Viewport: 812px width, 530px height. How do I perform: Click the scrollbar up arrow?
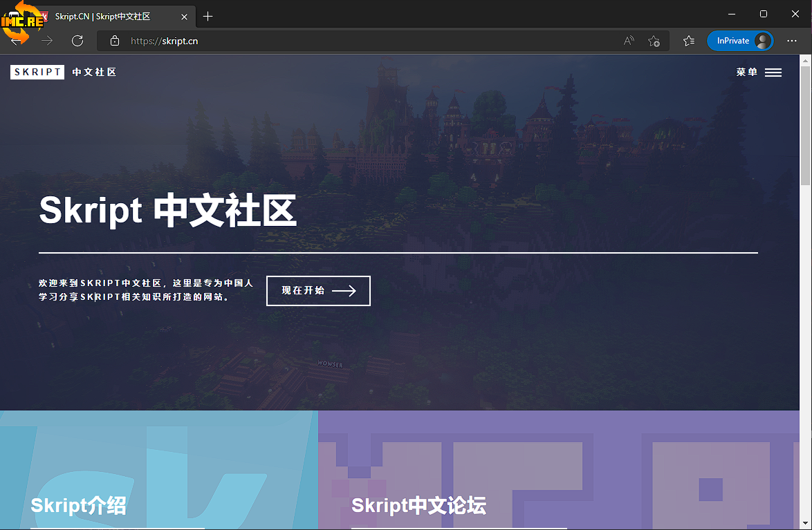pyautogui.click(x=805, y=61)
